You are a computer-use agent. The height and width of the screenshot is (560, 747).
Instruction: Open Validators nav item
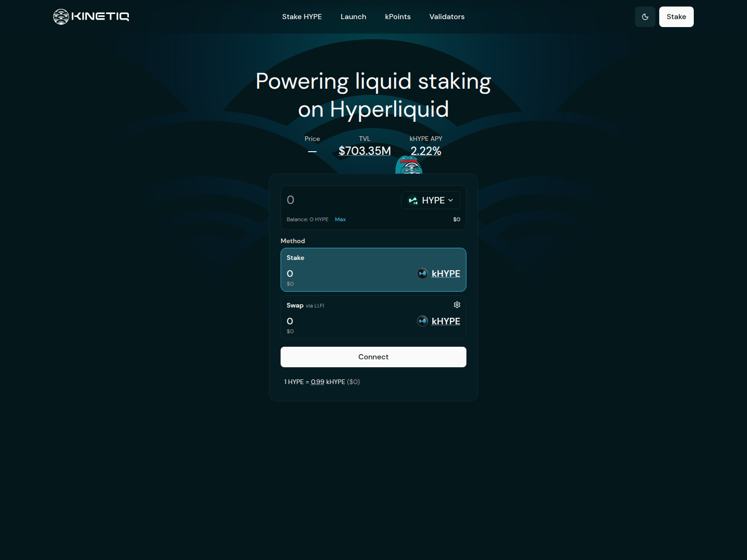[x=447, y=17]
